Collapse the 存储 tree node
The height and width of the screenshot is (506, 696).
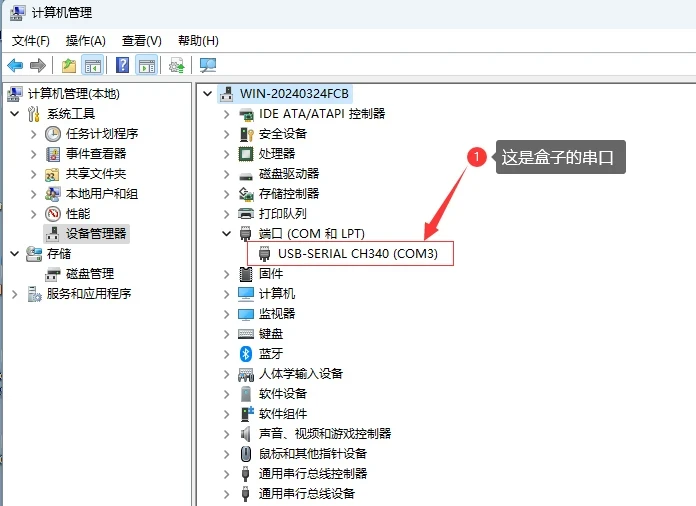pyautogui.click(x=15, y=253)
